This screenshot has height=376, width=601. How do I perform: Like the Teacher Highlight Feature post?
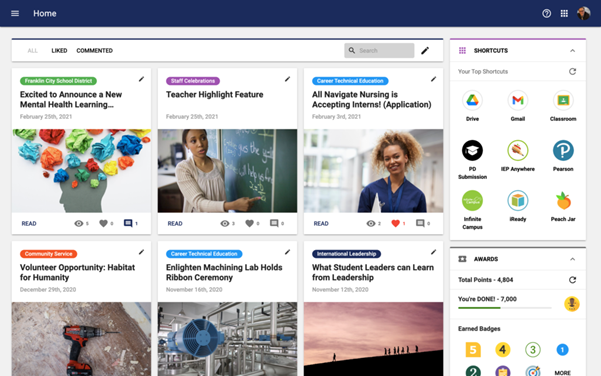coord(250,223)
